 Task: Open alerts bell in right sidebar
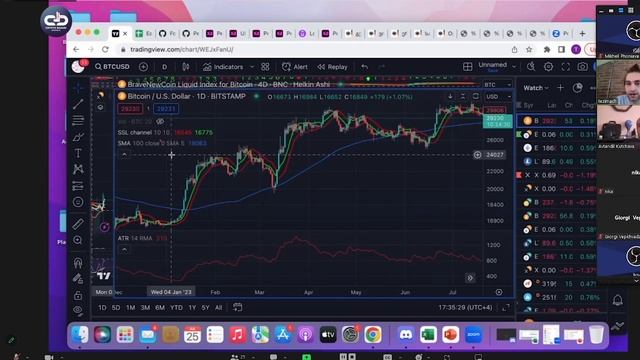[x=618, y=300]
